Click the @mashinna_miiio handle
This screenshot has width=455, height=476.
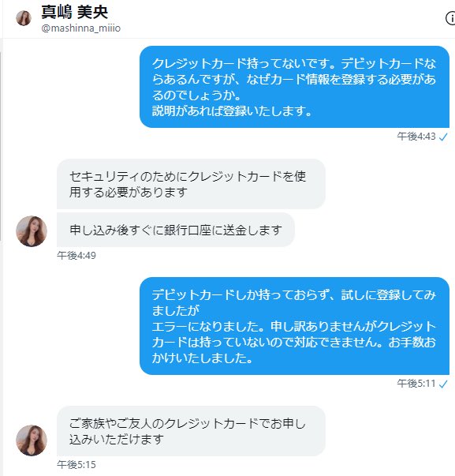(80, 28)
